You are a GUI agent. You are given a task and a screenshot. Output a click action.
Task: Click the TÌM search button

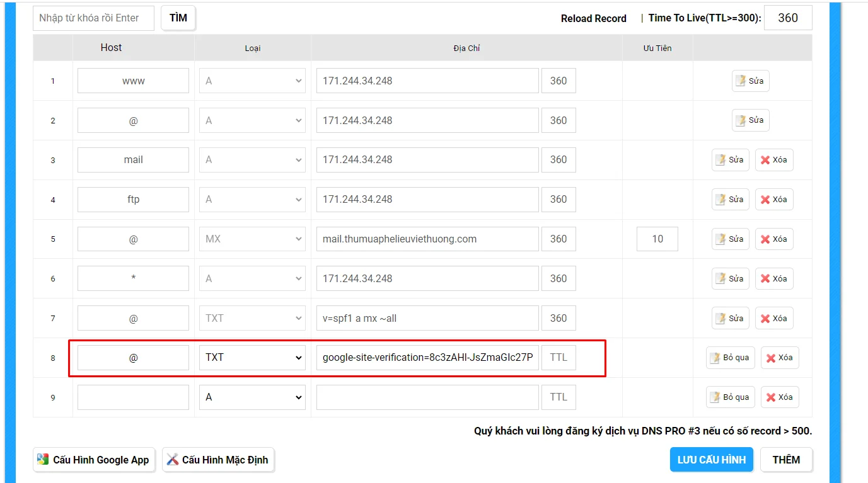click(178, 18)
